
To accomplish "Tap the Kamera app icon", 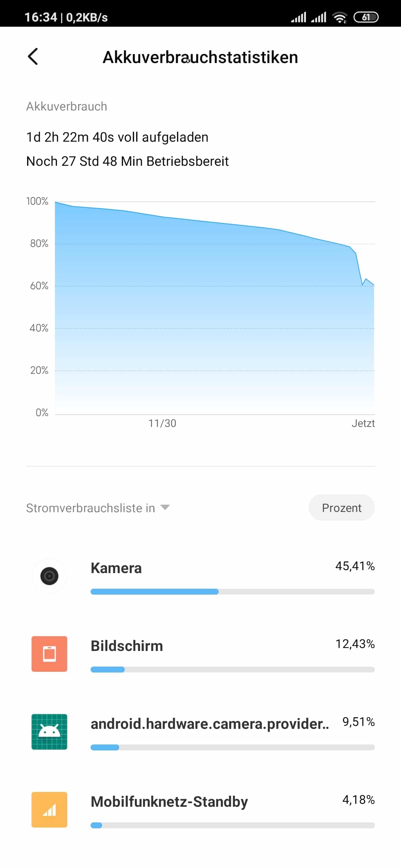I will point(49,576).
